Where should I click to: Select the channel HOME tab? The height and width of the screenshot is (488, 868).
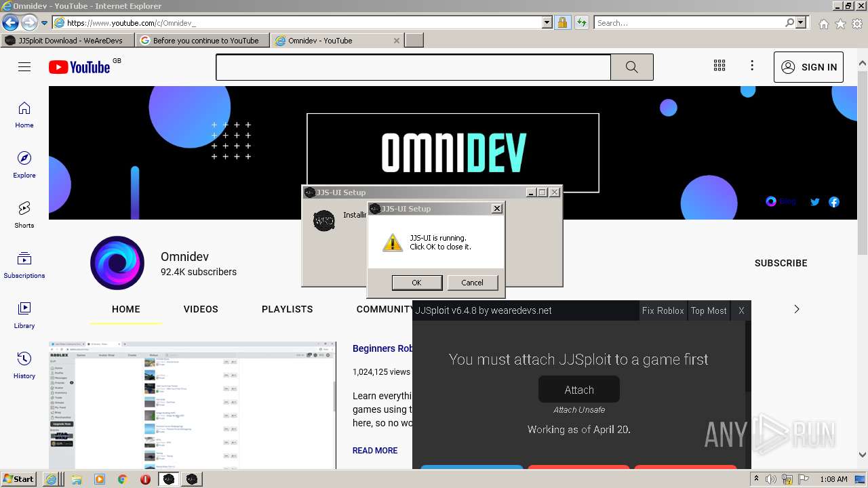126,309
